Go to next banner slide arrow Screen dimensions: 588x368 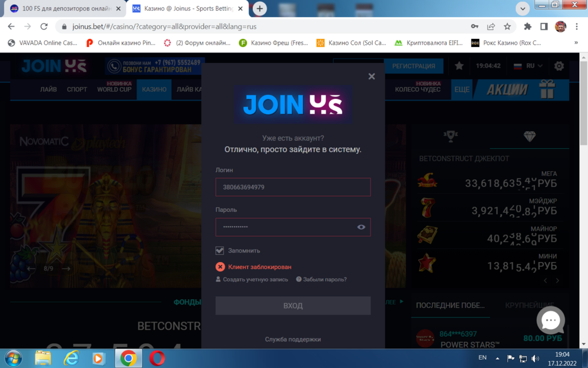[x=66, y=268]
